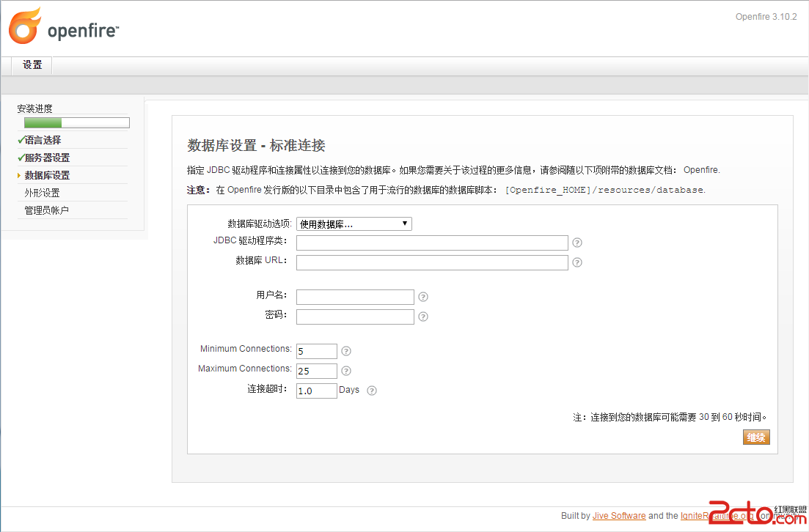Viewport: 809px width, 532px height.
Task: Select 语言选择 step in sidebar
Action: pos(43,140)
